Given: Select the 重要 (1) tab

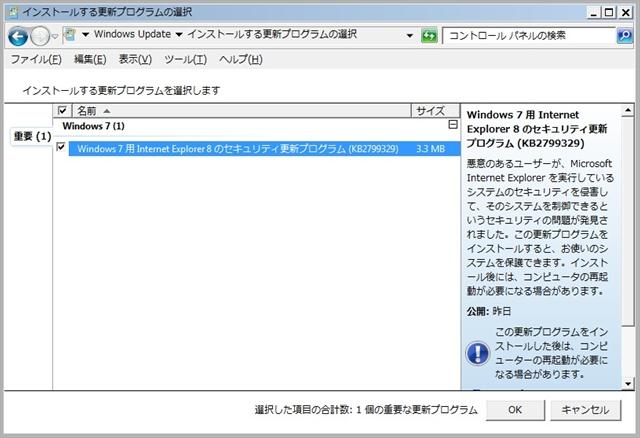Looking at the screenshot, I should click(32, 136).
